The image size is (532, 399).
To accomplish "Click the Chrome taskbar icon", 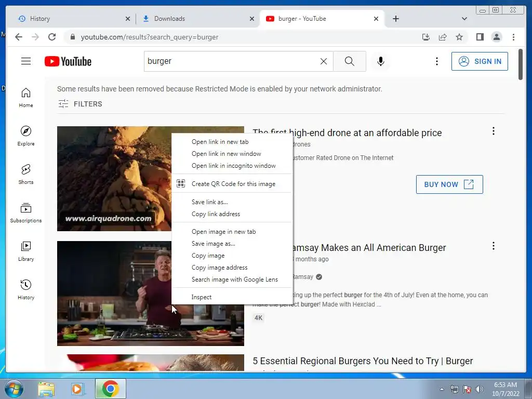I will [x=110, y=389].
